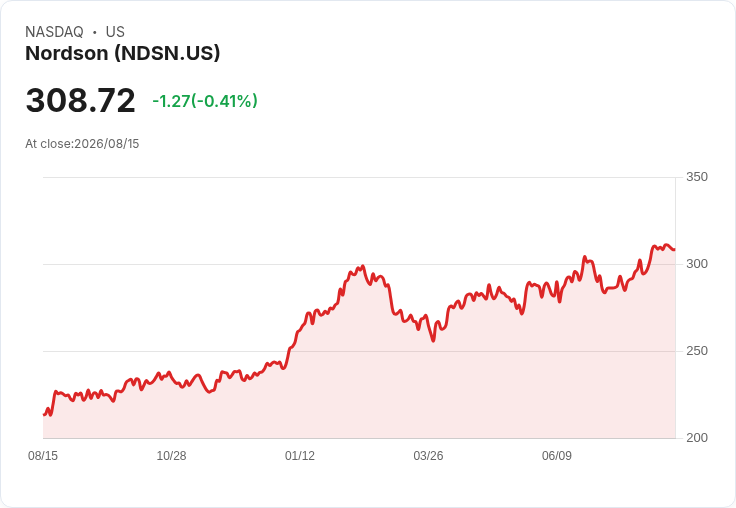Viewport: 736px width, 508px height.
Task: Click the 350 price axis label
Action: point(697,177)
